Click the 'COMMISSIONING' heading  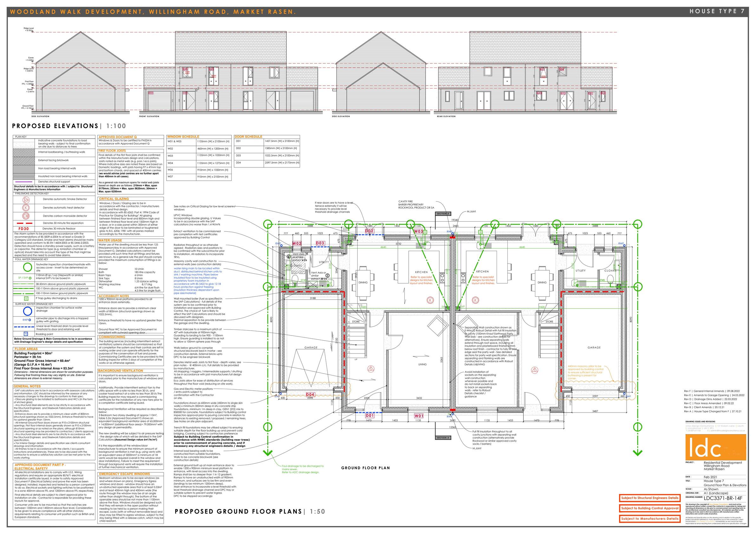[112, 337]
